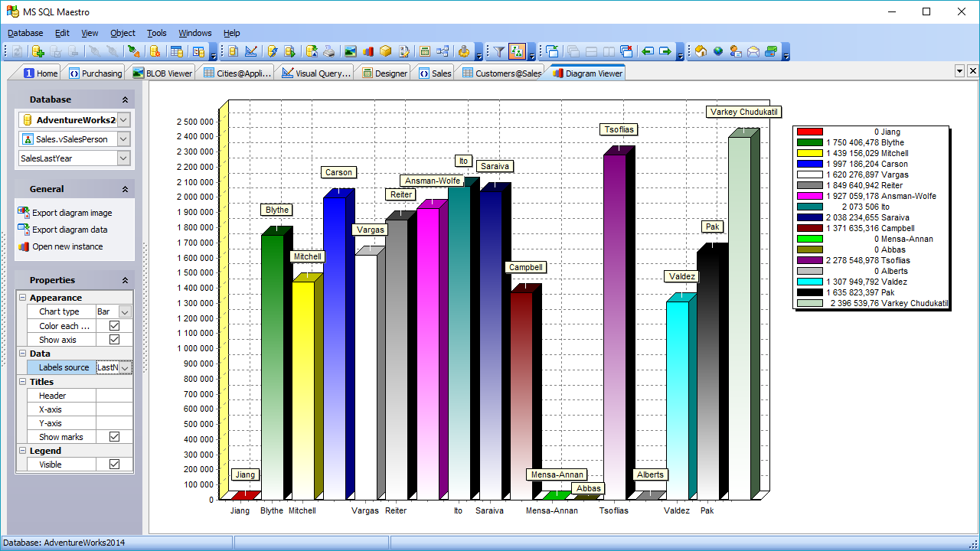Screen dimensions: 980x551
Task: Collapse the Properties panel section
Action: click(x=125, y=280)
